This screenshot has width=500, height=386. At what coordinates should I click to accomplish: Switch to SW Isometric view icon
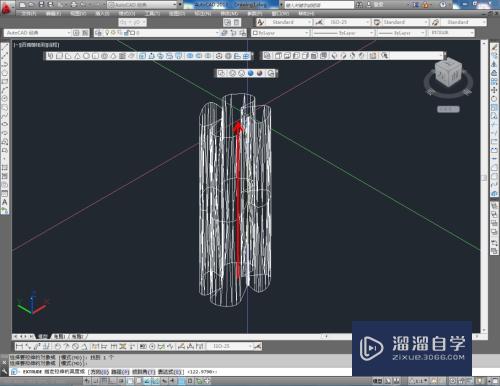pyautogui.click(x=334, y=56)
